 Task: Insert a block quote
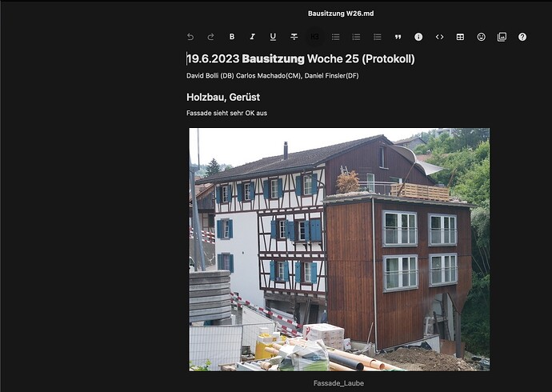point(398,37)
